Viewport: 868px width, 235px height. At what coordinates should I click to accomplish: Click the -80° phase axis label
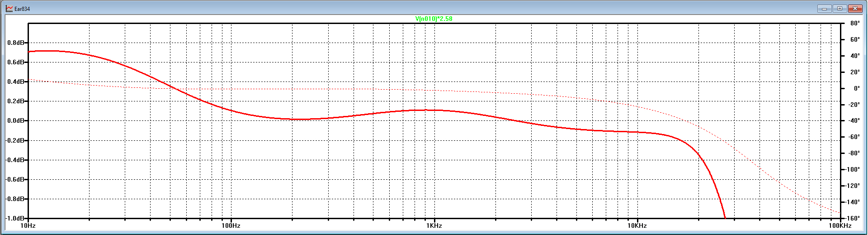point(854,153)
